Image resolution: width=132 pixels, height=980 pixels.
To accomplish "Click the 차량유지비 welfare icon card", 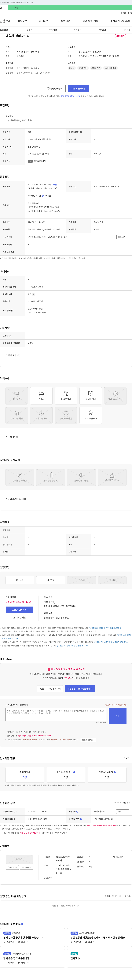I will click(x=66, y=396).
